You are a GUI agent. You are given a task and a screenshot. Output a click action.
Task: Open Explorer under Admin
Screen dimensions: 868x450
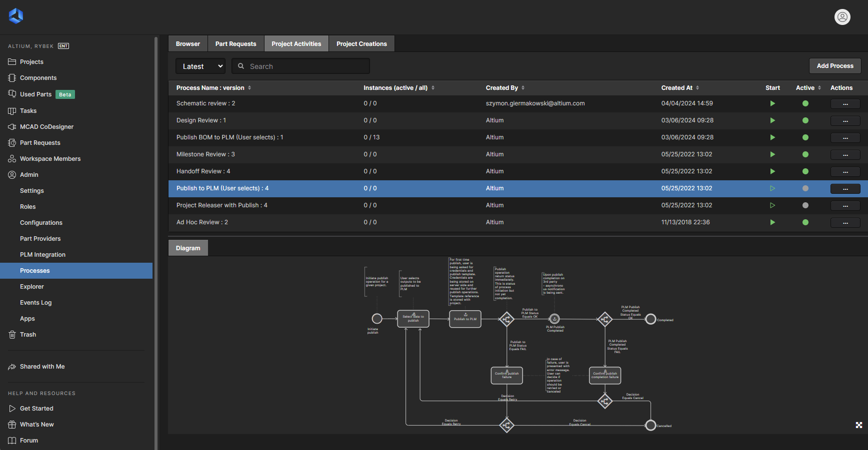32,287
